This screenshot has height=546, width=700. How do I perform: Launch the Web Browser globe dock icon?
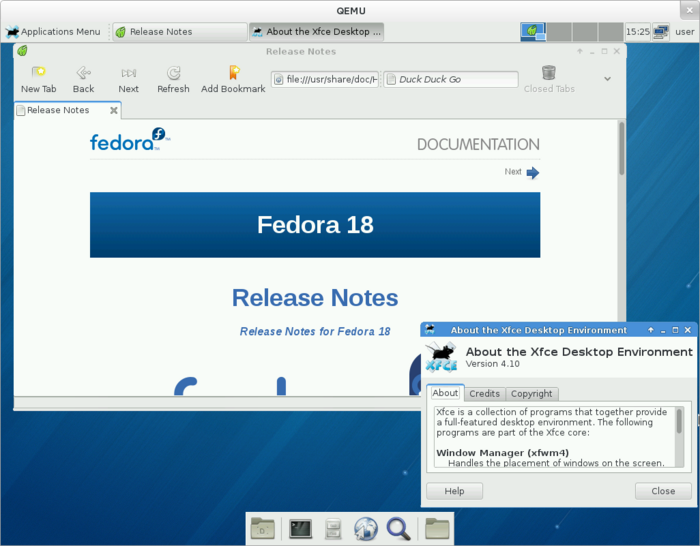(366, 529)
